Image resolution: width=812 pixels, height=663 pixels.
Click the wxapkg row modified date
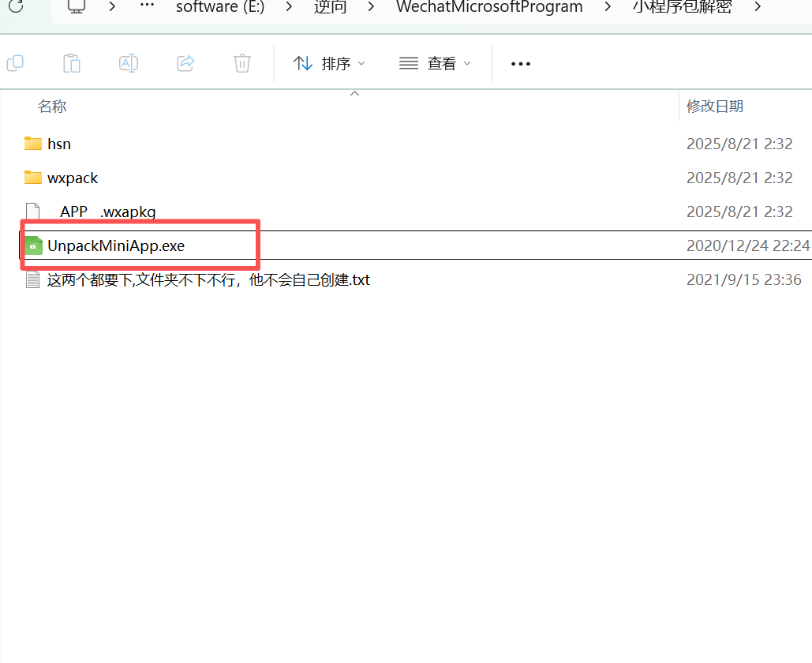pos(739,212)
